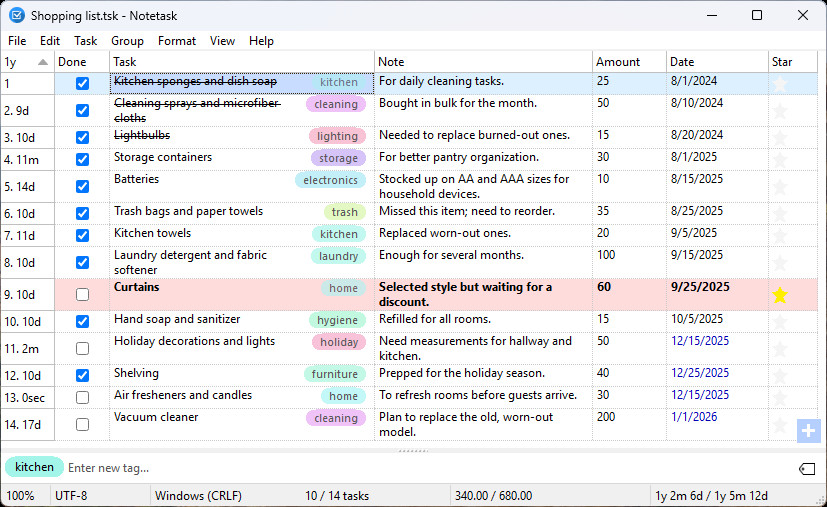The width and height of the screenshot is (827, 507).
Task: Click the kitchen tag chip in the tag bar
Action: pos(34,467)
